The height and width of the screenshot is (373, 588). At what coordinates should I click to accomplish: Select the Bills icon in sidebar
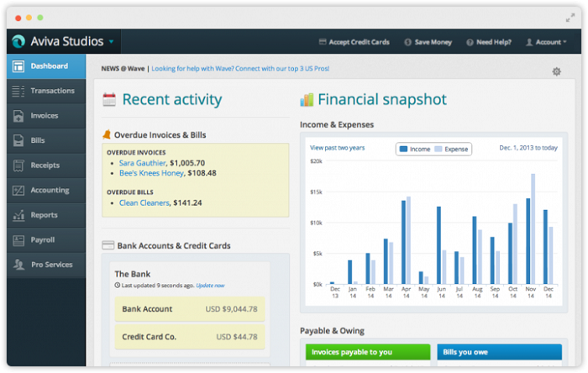(x=18, y=140)
